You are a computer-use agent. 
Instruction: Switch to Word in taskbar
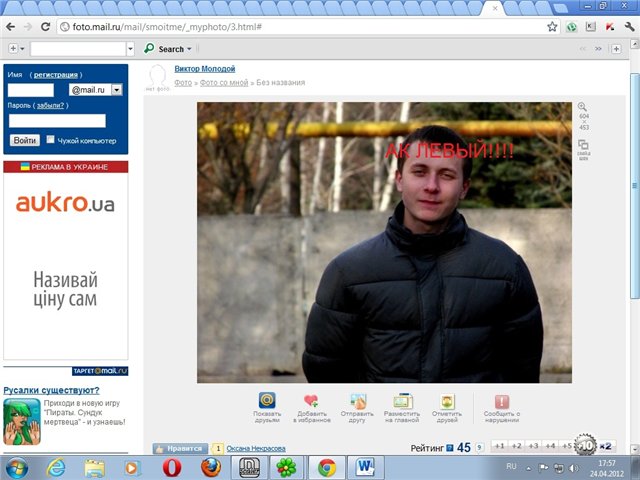point(365,467)
